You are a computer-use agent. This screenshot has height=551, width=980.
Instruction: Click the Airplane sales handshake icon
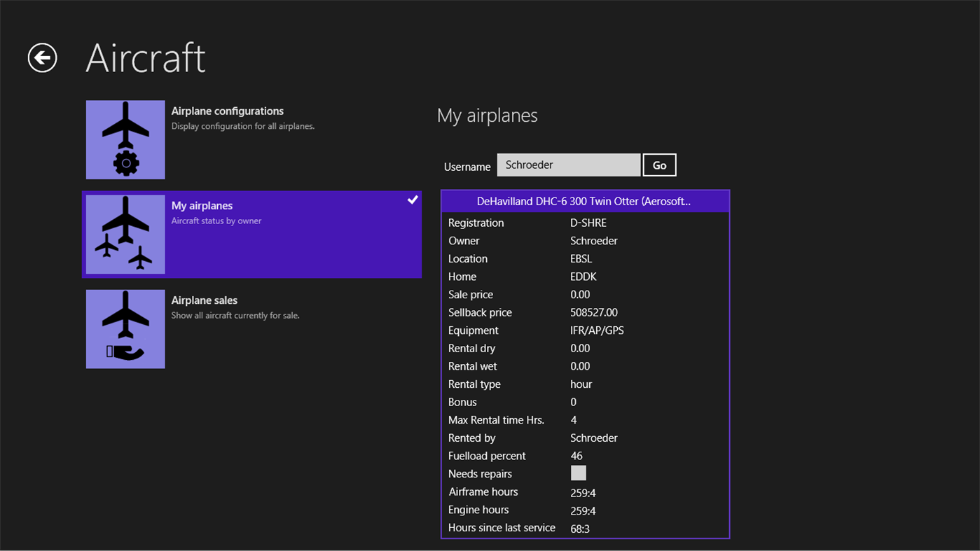pos(125,328)
